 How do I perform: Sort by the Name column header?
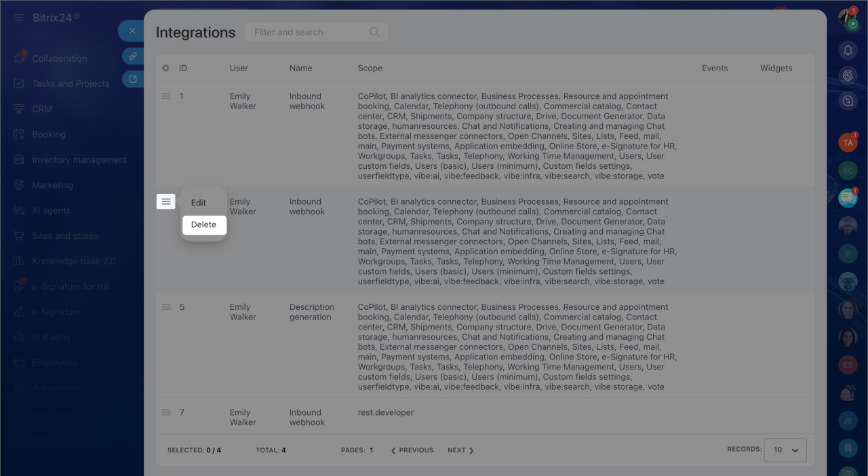coord(301,68)
